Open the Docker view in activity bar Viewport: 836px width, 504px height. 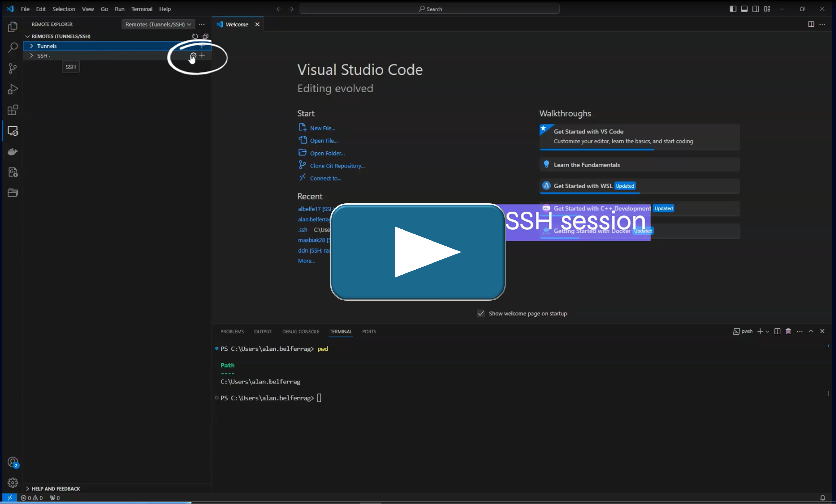point(13,152)
